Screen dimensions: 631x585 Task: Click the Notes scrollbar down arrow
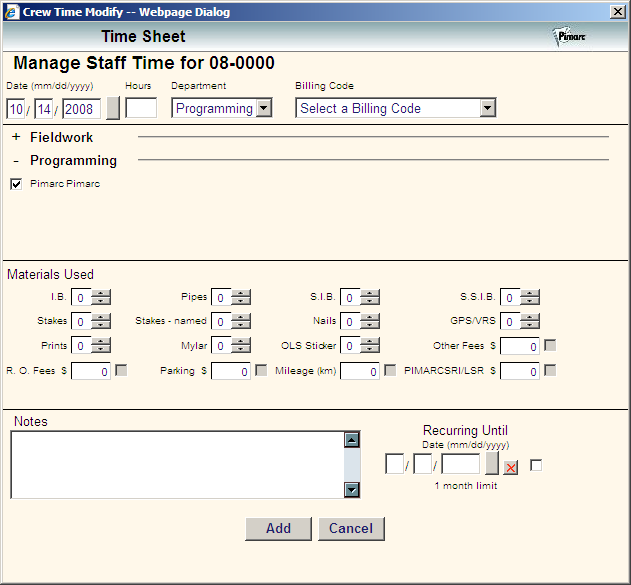click(x=352, y=490)
